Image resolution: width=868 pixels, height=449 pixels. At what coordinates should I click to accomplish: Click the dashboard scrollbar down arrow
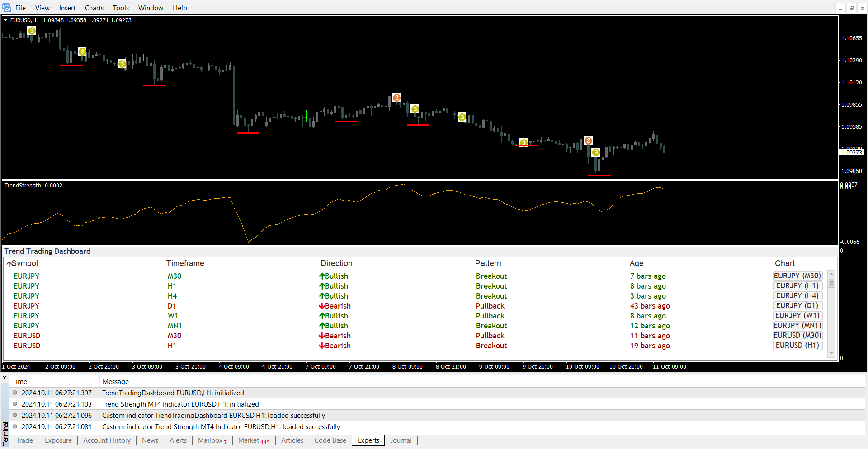pos(831,353)
